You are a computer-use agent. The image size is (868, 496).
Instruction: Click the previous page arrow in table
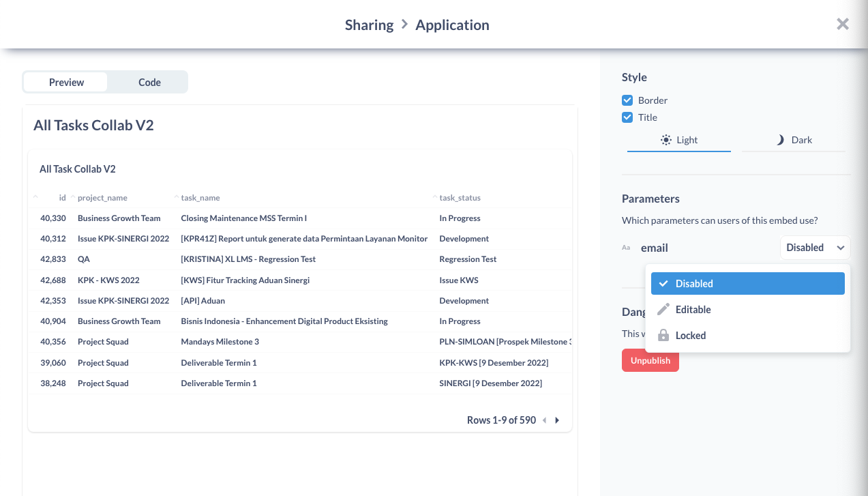(544, 420)
